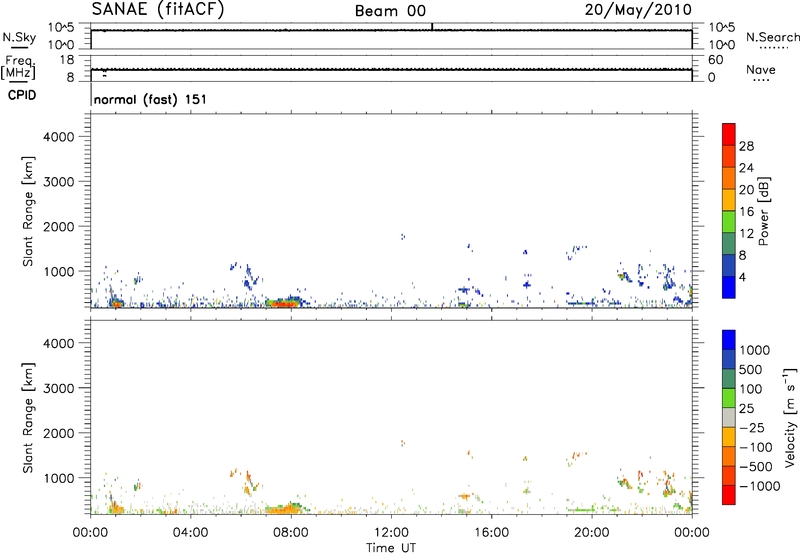Click the 'Nave' legend label

pyautogui.click(x=761, y=69)
